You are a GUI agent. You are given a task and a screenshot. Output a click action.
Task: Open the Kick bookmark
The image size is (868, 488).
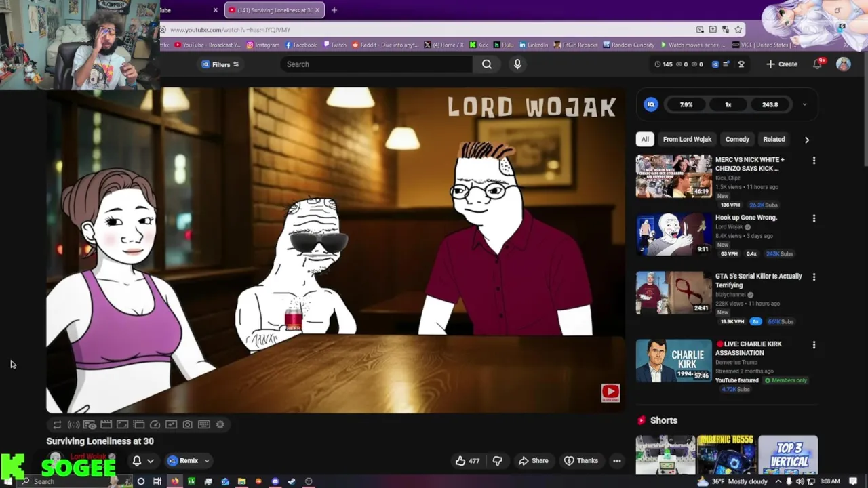pos(479,45)
